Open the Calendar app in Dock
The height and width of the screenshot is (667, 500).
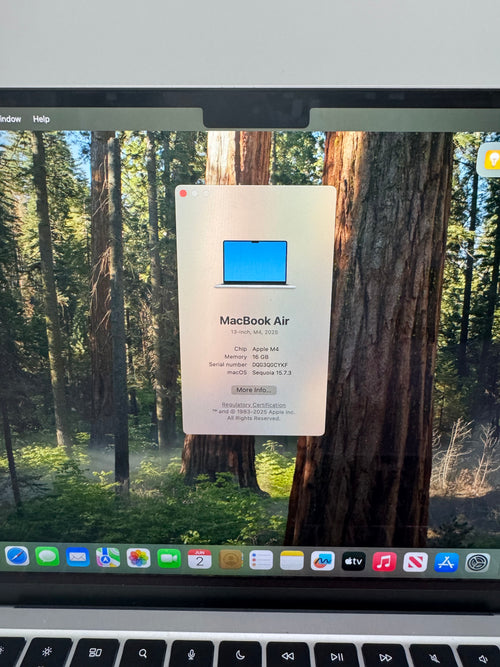tap(200, 559)
